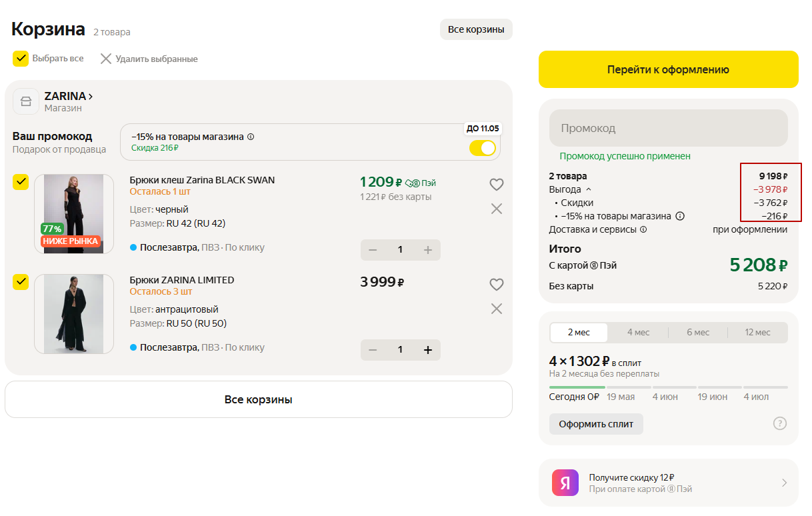Select the 12 мес split tab

(757, 332)
